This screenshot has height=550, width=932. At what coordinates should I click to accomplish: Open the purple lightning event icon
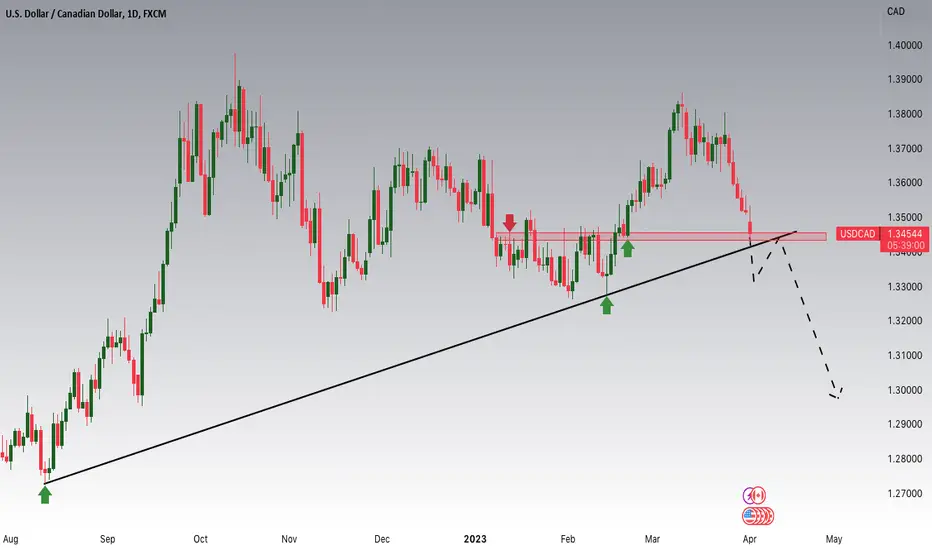(x=749, y=495)
